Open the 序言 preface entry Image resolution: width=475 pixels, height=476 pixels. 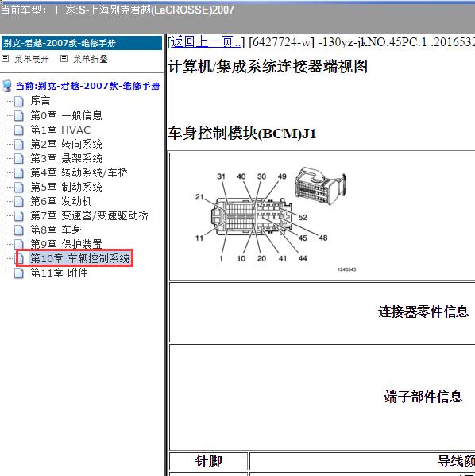[41, 101]
